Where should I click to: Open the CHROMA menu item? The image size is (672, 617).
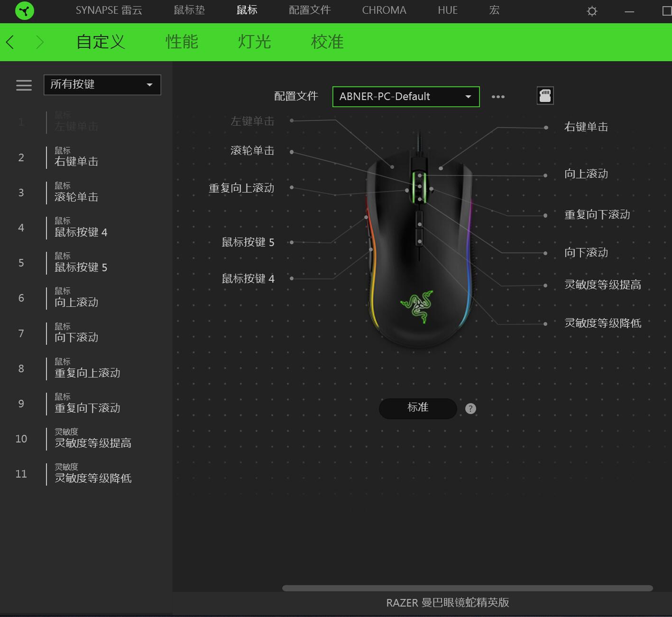384,10
